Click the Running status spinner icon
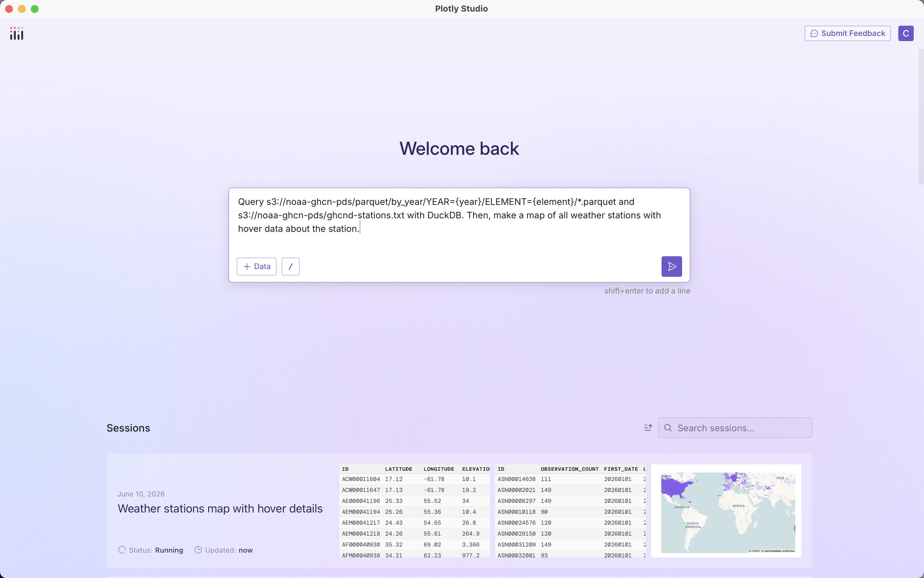 pyautogui.click(x=122, y=550)
